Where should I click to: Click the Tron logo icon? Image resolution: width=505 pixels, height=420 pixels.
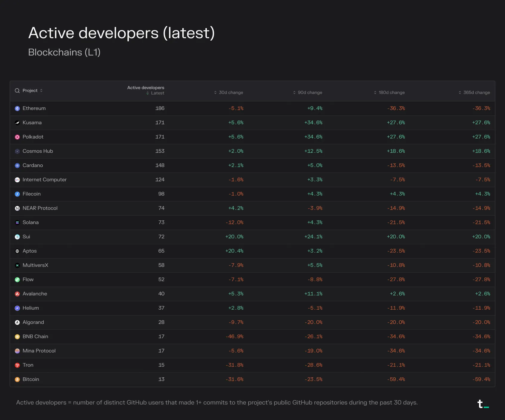[17, 365]
